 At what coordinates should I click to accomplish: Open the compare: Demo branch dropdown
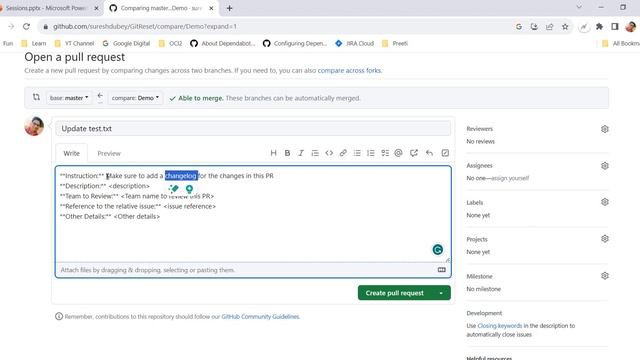click(135, 98)
